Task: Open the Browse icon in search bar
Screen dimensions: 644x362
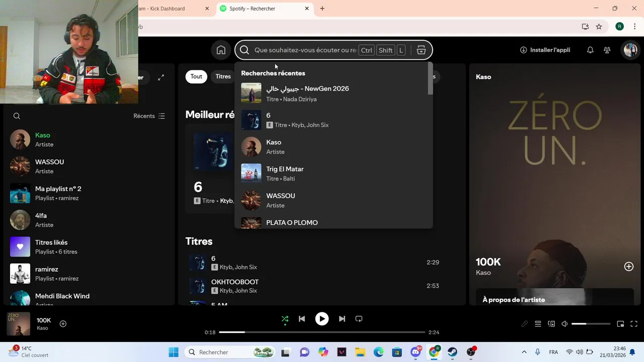Action: [421, 50]
